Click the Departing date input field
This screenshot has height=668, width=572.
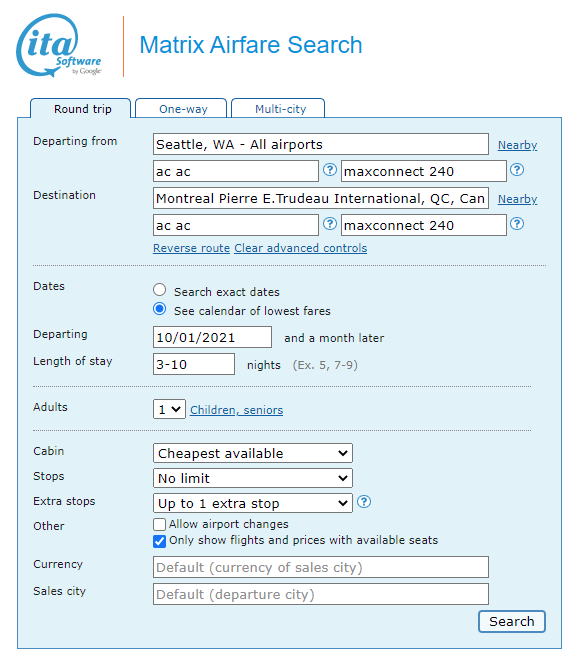(212, 337)
